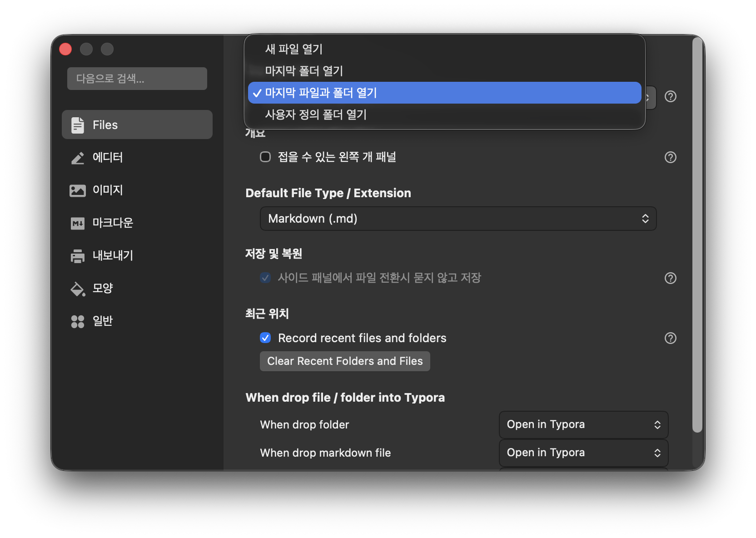This screenshot has width=756, height=538.
Task: Click the four-dots icon beside 일반
Action: pos(78,321)
